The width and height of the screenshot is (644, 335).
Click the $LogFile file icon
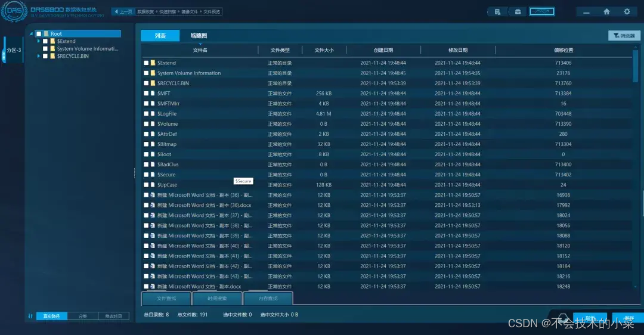(153, 114)
